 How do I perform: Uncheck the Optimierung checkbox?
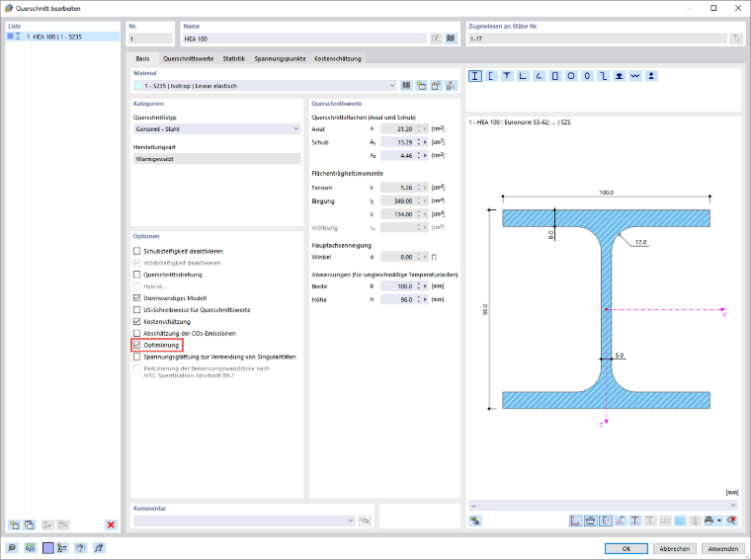coord(137,345)
